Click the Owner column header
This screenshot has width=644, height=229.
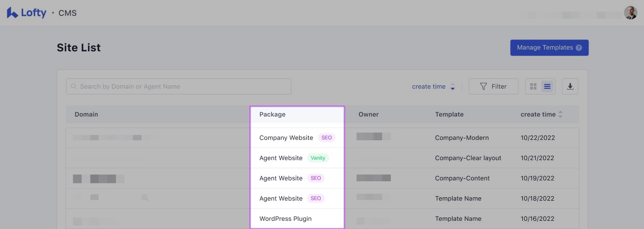369,115
